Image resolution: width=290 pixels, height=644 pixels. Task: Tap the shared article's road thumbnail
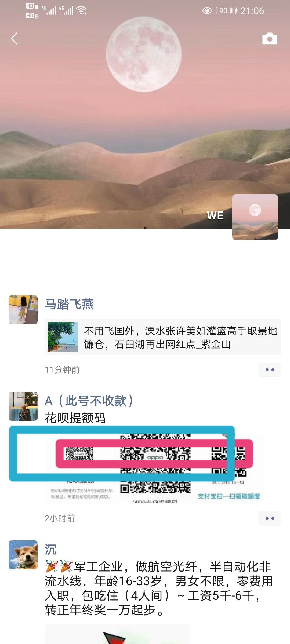[63, 337]
